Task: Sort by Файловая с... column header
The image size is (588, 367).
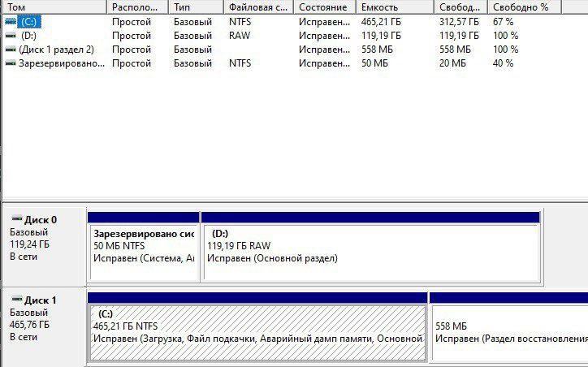Action: (259, 6)
